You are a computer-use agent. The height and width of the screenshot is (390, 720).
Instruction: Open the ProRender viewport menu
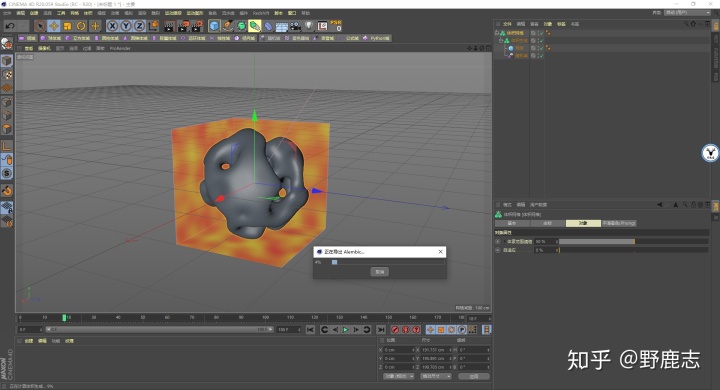(x=120, y=48)
